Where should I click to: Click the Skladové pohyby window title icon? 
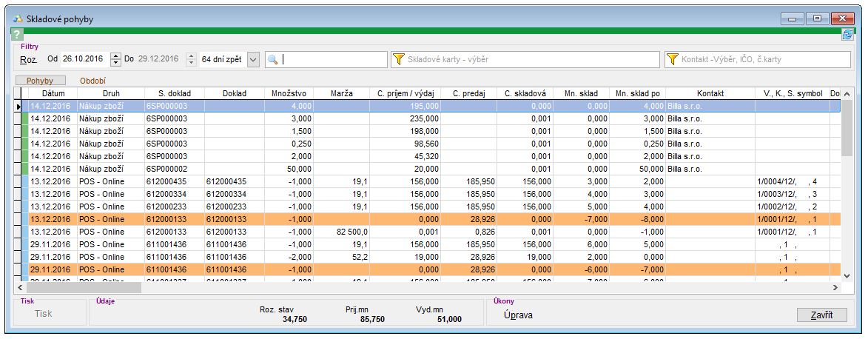[18, 17]
